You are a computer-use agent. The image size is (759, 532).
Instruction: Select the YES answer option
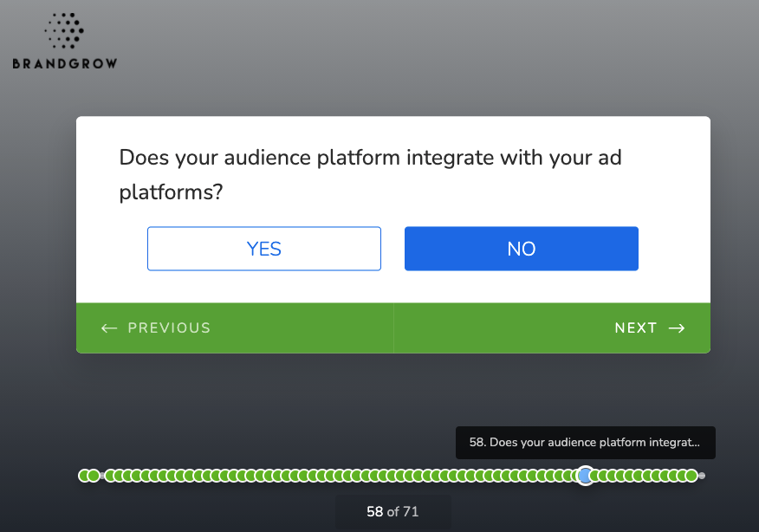[264, 249]
